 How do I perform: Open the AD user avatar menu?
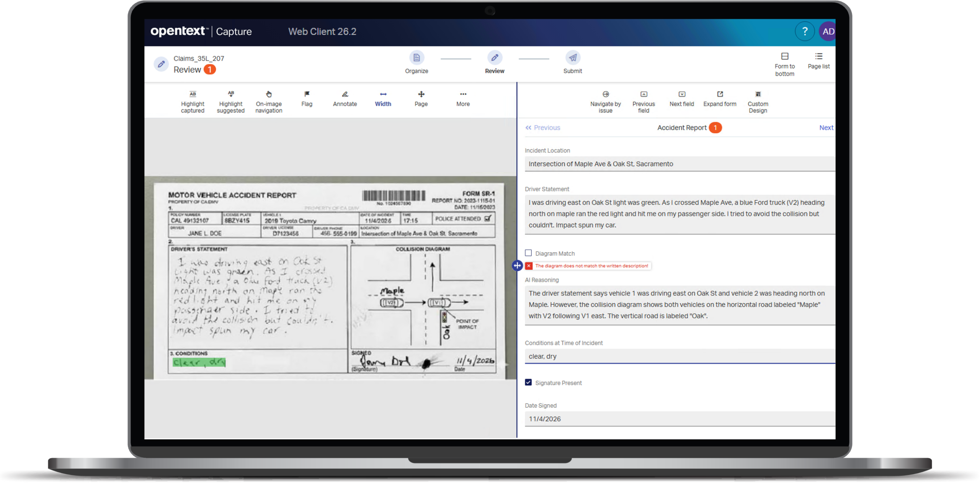827,31
